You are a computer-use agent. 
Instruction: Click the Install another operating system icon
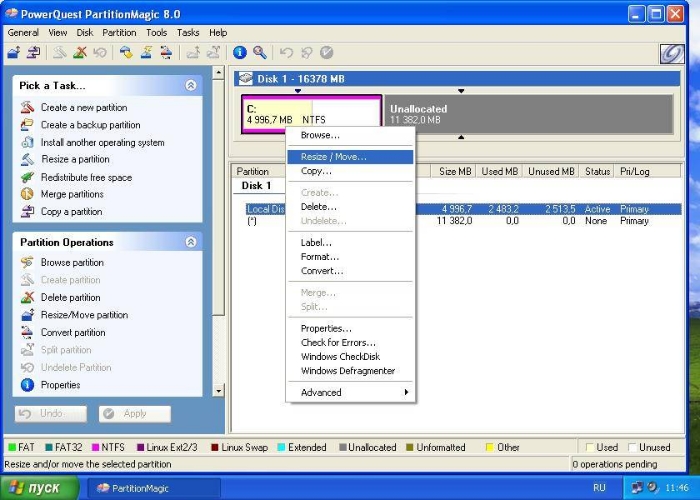point(27,143)
